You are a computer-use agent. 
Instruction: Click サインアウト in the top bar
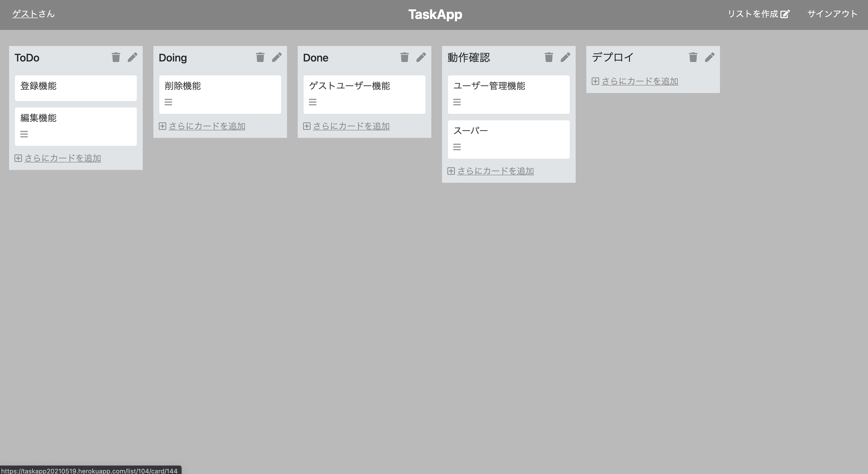832,14
